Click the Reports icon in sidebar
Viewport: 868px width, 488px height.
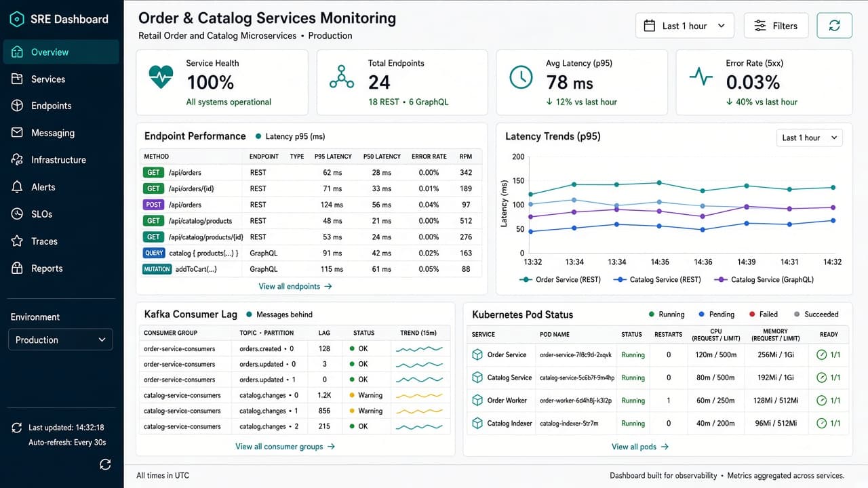[x=18, y=268]
